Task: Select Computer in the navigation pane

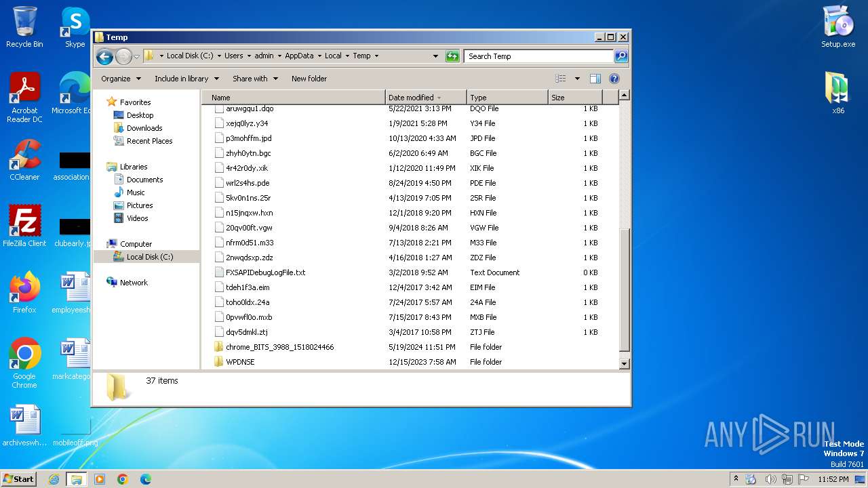Action: click(136, 244)
